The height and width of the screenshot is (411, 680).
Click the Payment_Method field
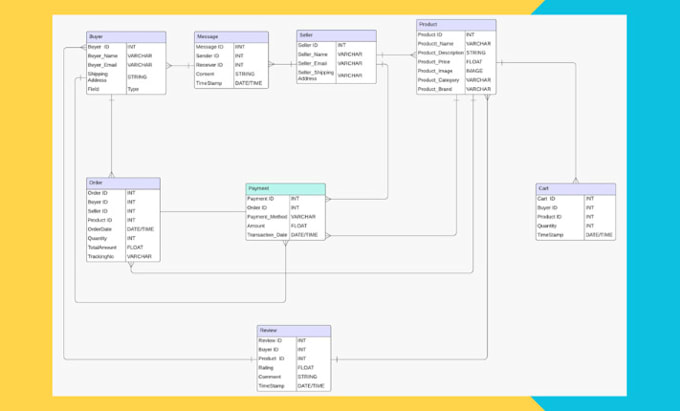(x=267, y=217)
